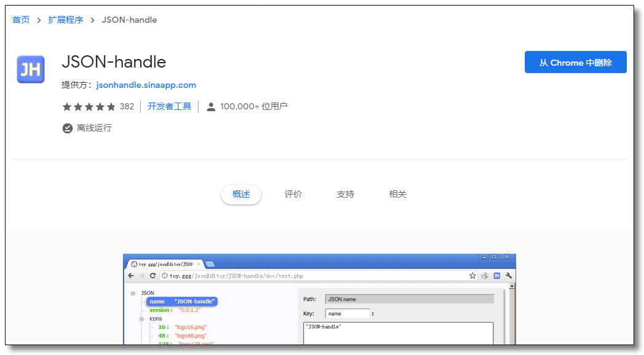
Task: Open 开发者工具 category link
Action: pyautogui.click(x=169, y=106)
